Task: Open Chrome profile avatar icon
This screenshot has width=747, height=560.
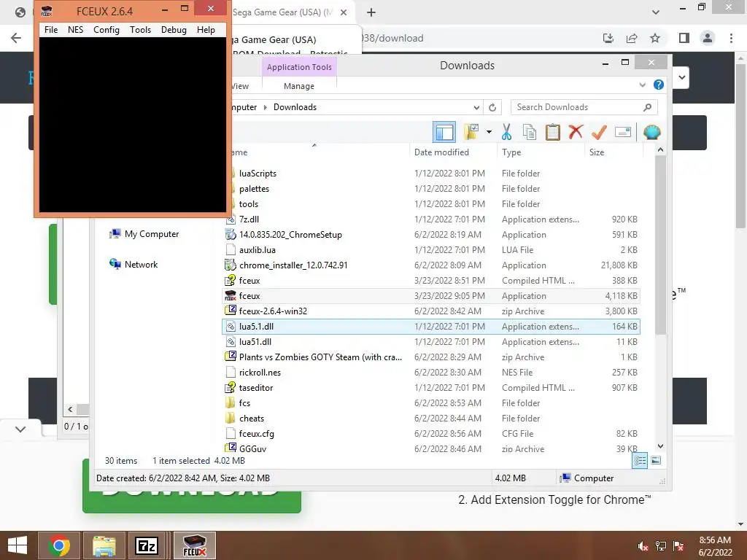Action: (708, 38)
